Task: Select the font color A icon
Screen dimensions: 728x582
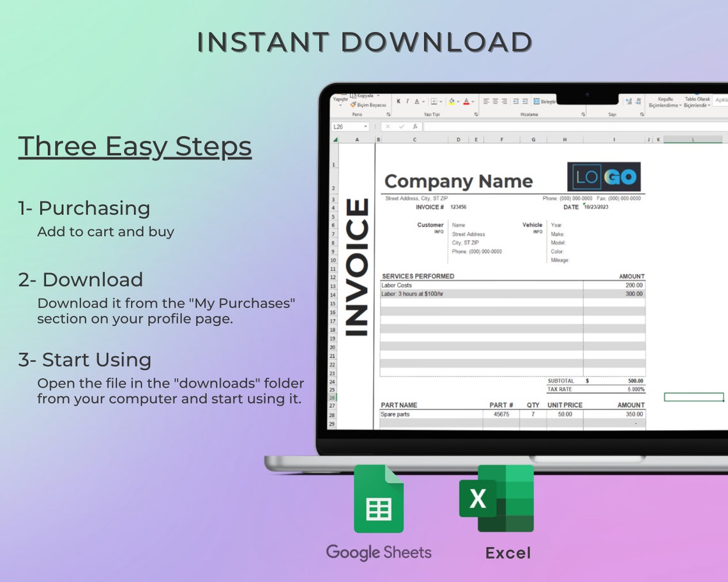Action: [466, 101]
